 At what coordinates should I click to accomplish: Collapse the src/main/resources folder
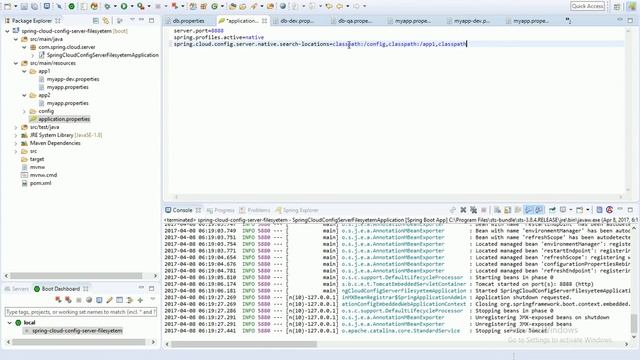[16, 63]
